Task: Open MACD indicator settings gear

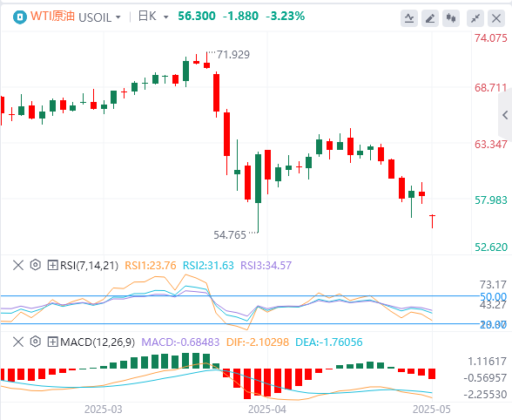Action: click(x=35, y=342)
